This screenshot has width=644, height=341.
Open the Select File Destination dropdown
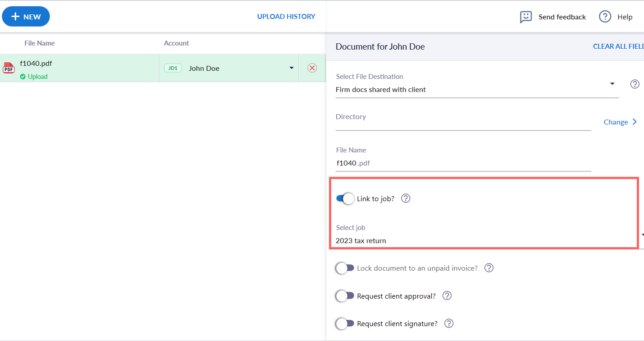pyautogui.click(x=612, y=84)
